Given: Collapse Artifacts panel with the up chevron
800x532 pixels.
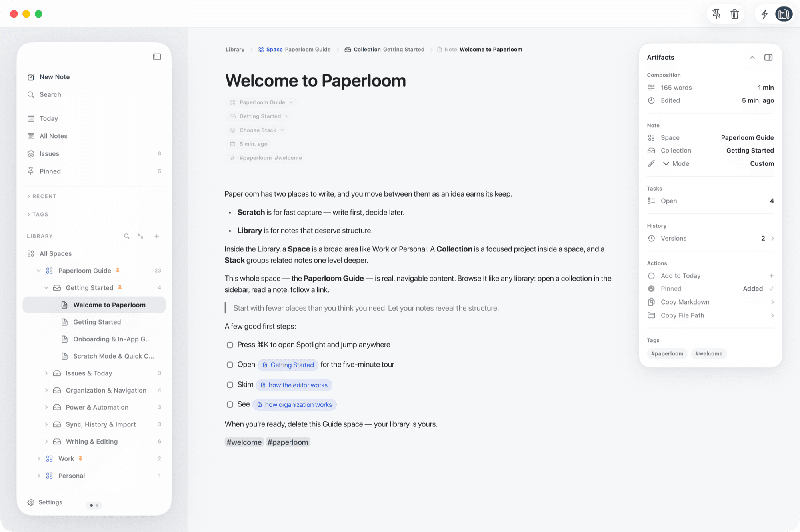Looking at the screenshot, I should click(x=752, y=58).
